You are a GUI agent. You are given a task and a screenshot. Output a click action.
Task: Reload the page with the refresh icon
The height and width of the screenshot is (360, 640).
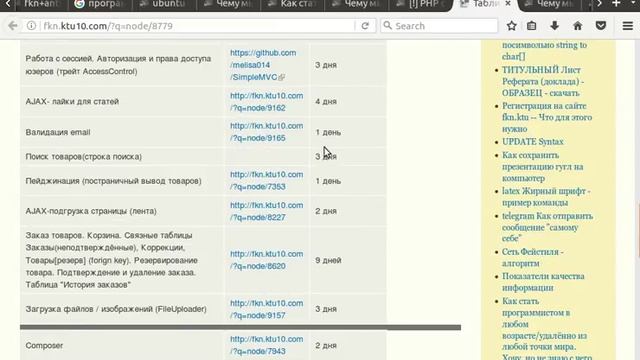[x=365, y=26]
